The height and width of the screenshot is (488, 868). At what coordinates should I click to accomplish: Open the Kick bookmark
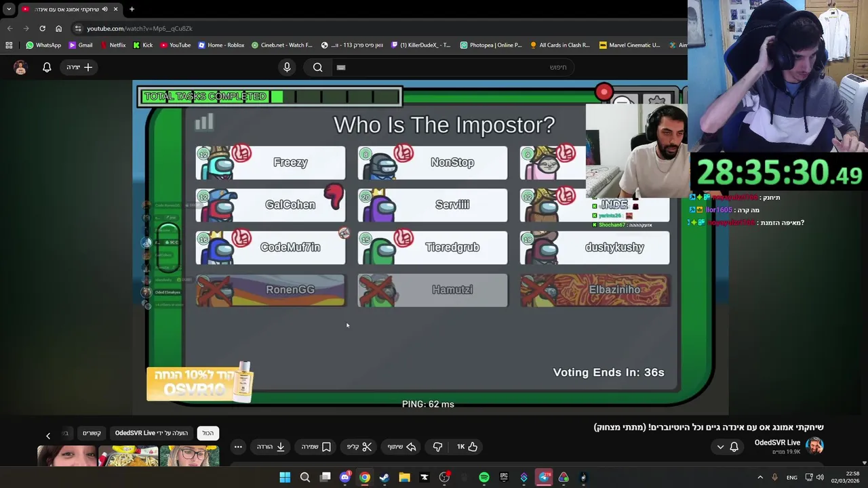tap(142, 45)
